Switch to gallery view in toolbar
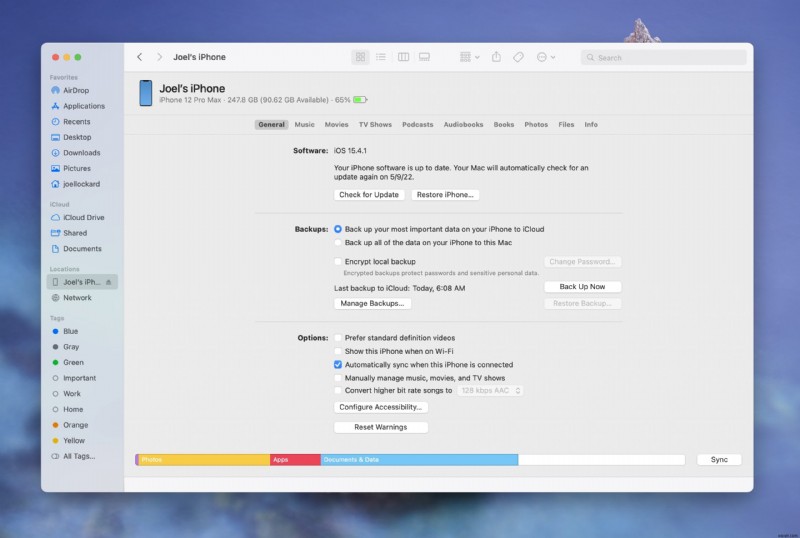Viewport: 800px width, 538px height. pyautogui.click(x=424, y=58)
